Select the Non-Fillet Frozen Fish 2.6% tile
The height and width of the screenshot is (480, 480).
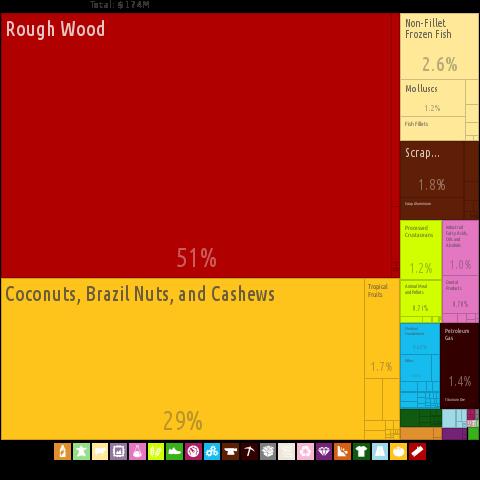coord(439,46)
